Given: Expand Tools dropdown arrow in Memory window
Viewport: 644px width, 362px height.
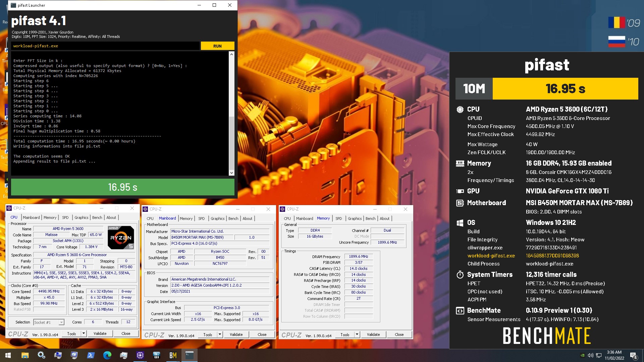Looking at the screenshot, I should point(357,335).
